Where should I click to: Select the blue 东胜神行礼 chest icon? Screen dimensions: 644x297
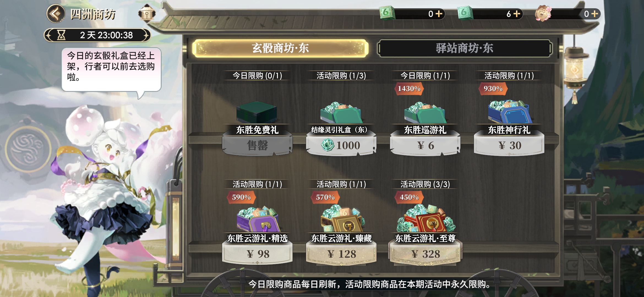click(x=509, y=111)
